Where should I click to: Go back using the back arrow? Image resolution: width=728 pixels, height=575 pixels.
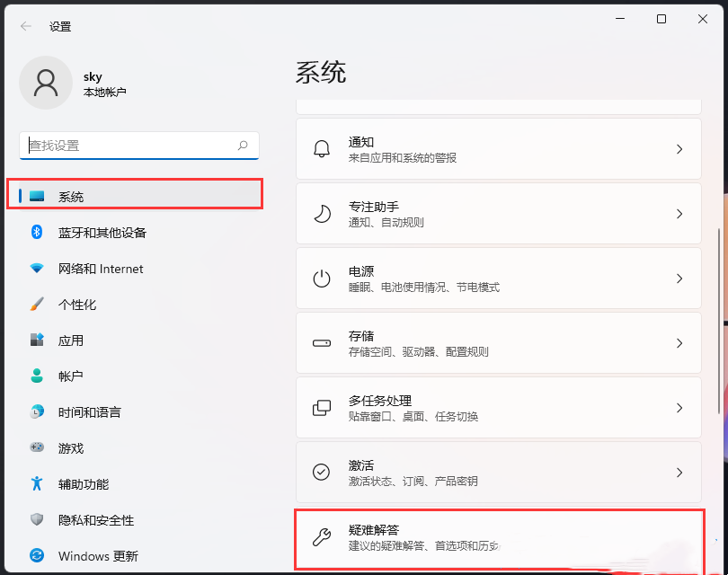coord(24,26)
